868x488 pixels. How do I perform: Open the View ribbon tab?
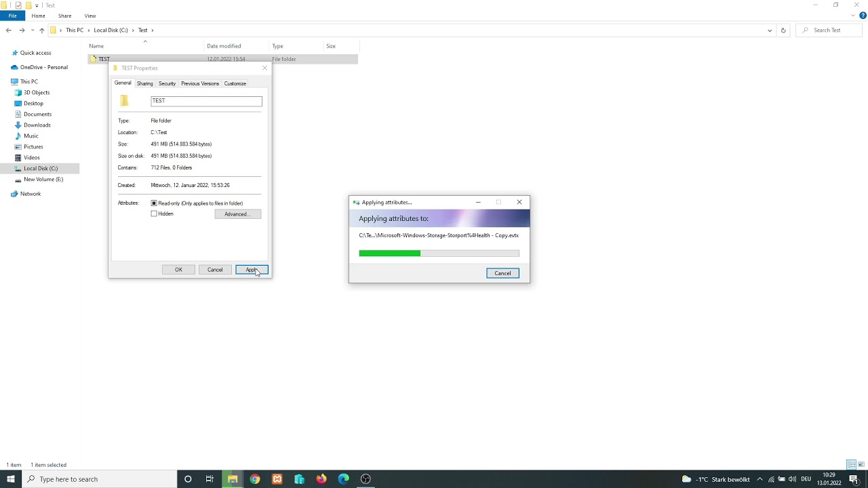click(x=90, y=16)
